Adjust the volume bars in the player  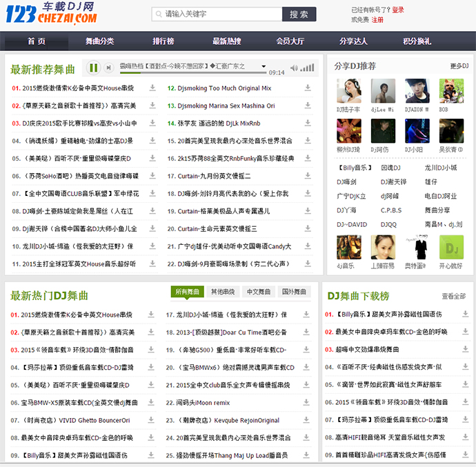307,68
